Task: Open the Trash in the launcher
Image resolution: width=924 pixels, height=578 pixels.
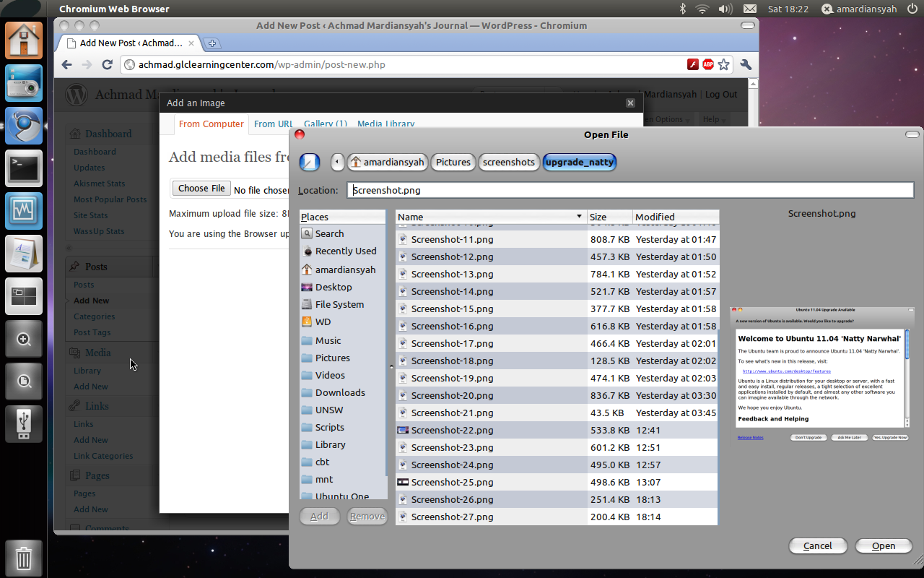Action: pyautogui.click(x=25, y=558)
